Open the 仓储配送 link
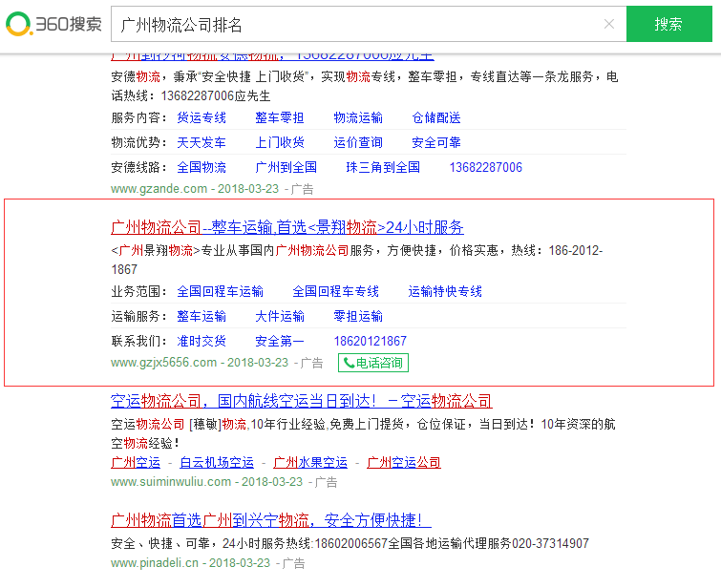This screenshot has height=588, width=721. click(436, 118)
